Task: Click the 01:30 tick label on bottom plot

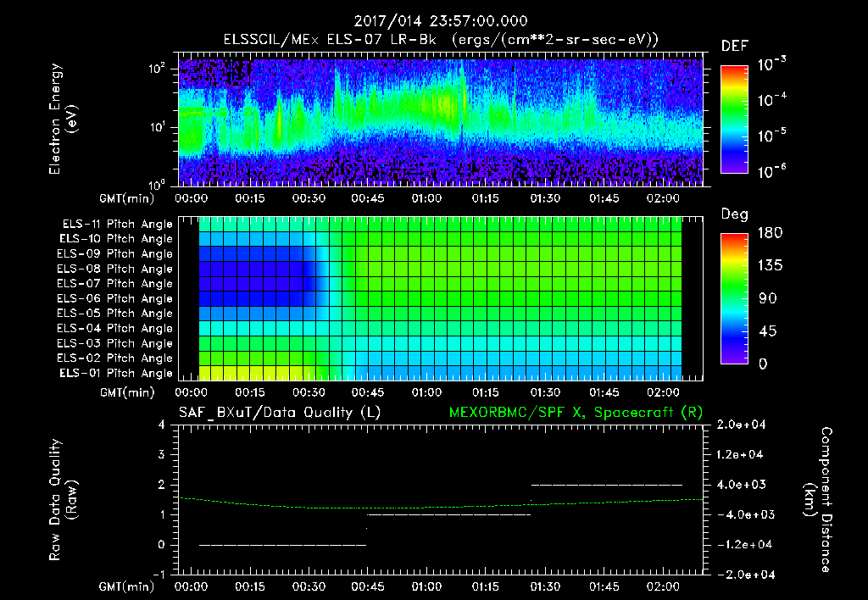Action: (x=545, y=586)
